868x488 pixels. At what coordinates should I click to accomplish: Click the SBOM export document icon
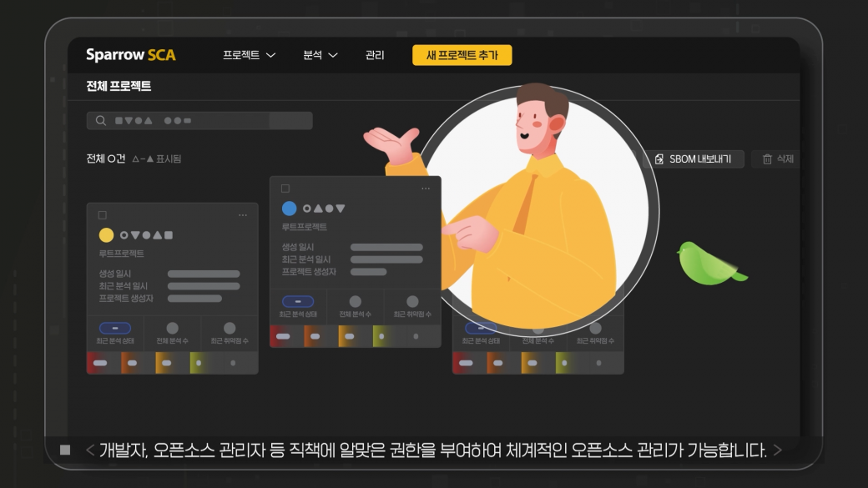click(659, 159)
